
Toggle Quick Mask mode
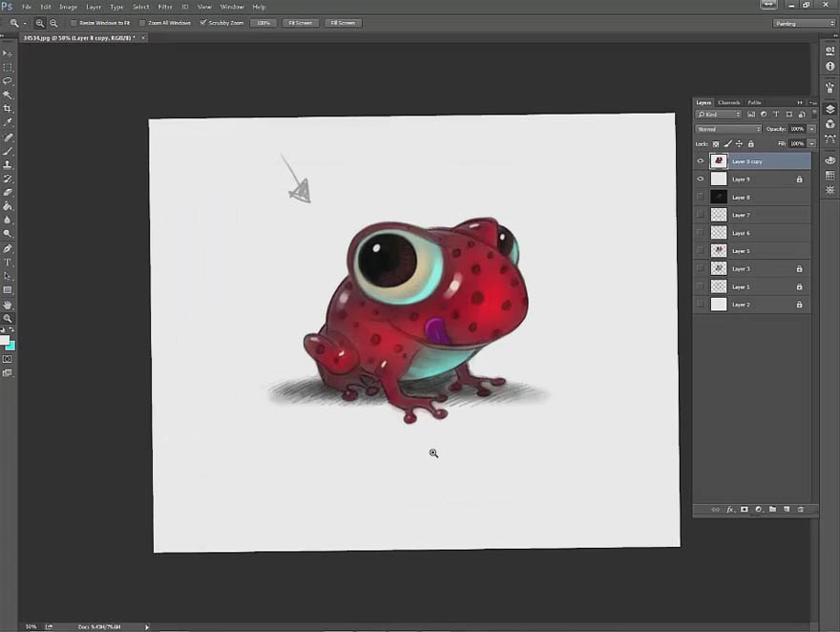point(7,359)
